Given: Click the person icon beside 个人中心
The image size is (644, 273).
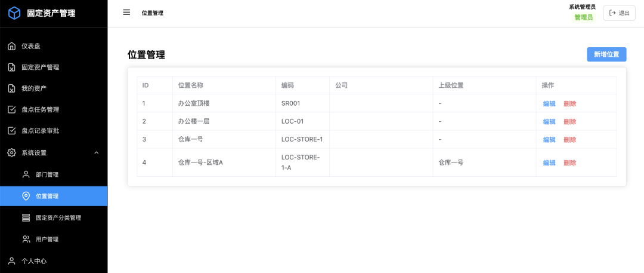Looking at the screenshot, I should (x=13, y=260).
